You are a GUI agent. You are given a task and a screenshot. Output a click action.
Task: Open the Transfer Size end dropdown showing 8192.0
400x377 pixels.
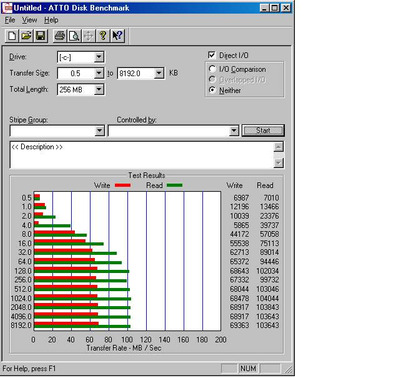pyautogui.click(x=159, y=73)
